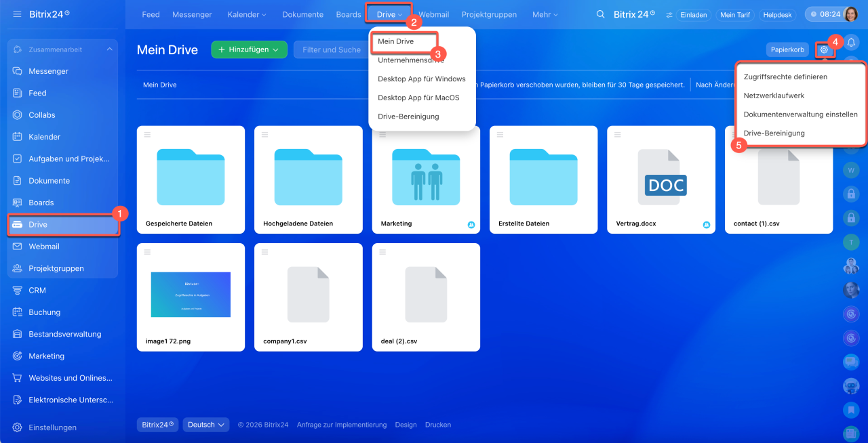Choose Desktop App für MacOS menu item
This screenshot has height=443, width=868.
[x=418, y=98]
